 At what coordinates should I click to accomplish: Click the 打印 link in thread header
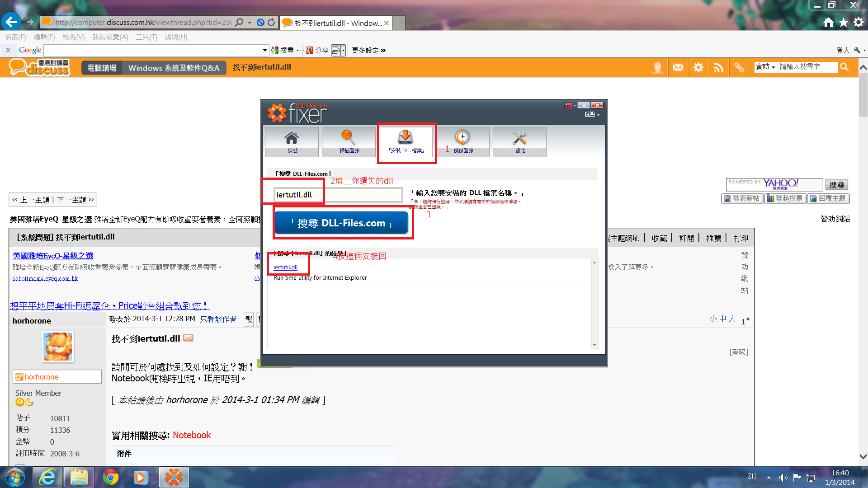(741, 238)
